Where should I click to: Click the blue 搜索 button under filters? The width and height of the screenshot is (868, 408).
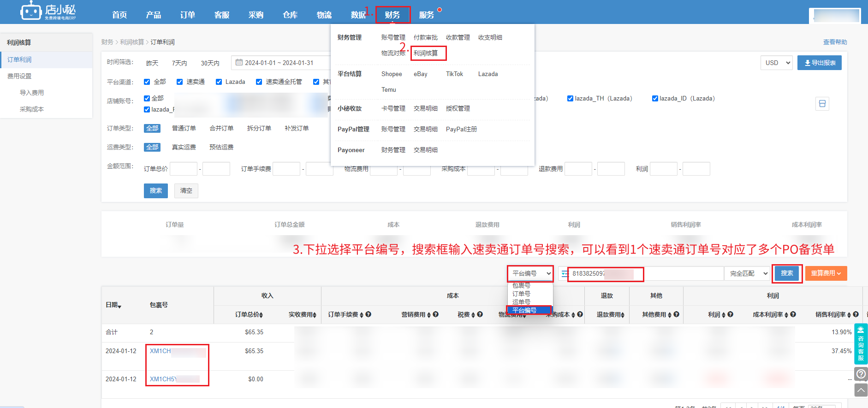point(156,190)
